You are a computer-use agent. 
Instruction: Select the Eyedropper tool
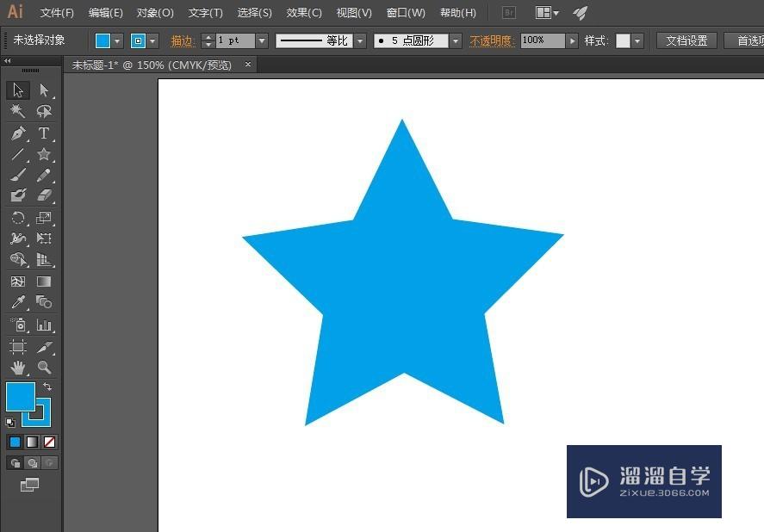(x=18, y=302)
